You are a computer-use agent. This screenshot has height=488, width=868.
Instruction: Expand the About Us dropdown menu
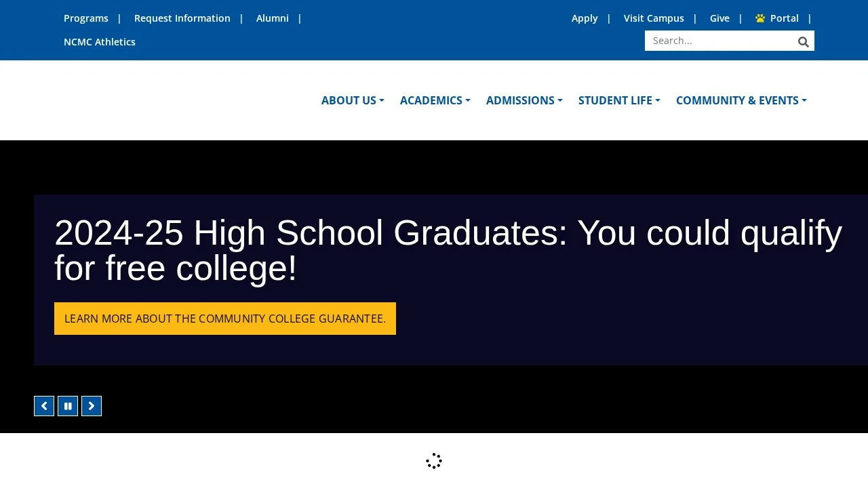point(353,100)
